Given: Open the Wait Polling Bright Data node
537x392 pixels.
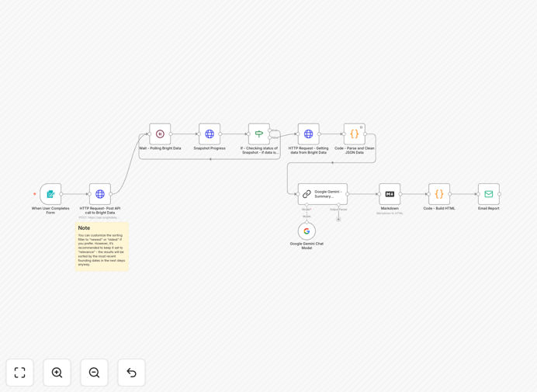Looking at the screenshot, I should pos(160,134).
